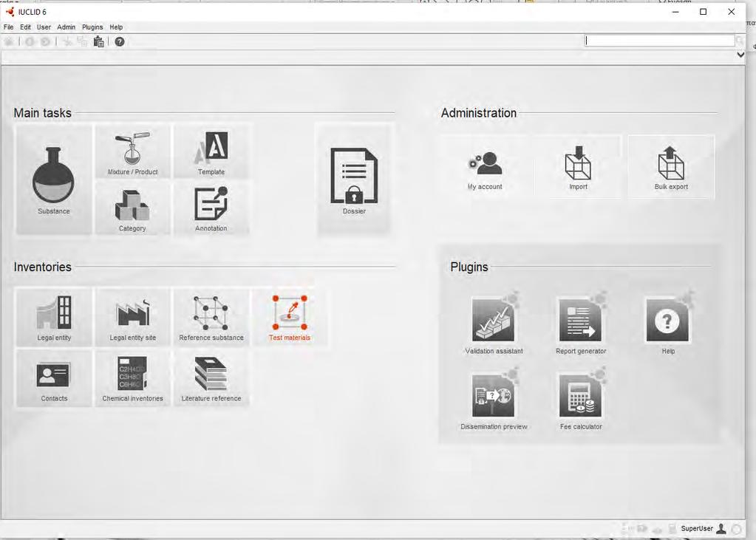Open the Help plugin tile
Viewport: 756px width, 540px height.
pos(668,323)
